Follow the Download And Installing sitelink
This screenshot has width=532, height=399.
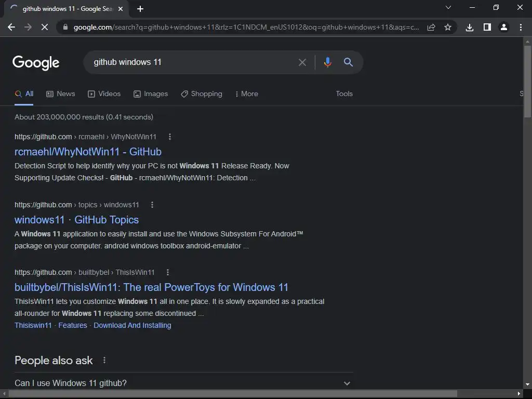pos(132,325)
